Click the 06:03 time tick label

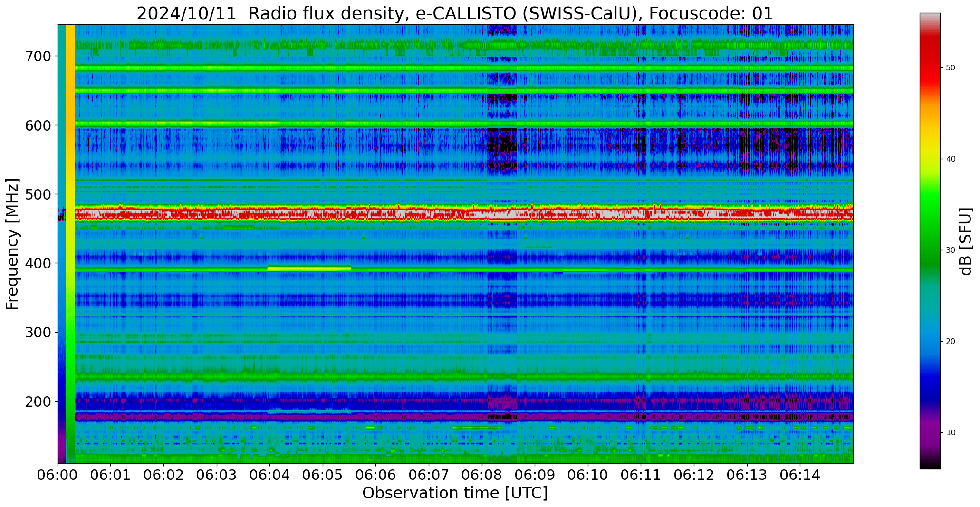coord(217,475)
